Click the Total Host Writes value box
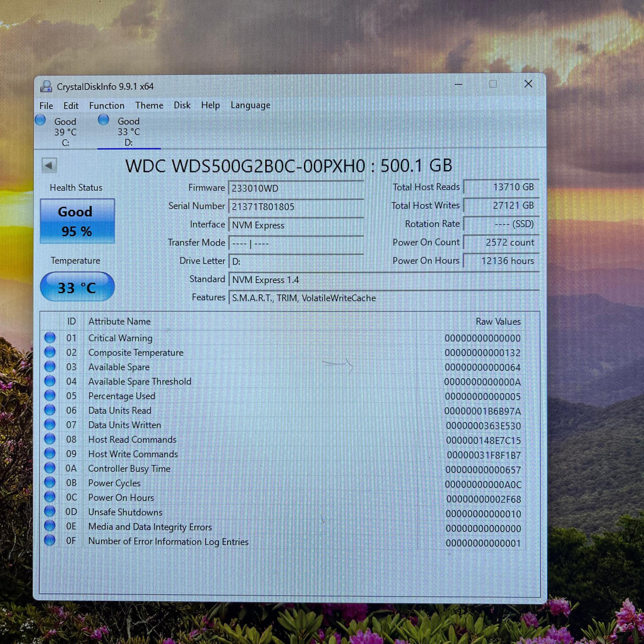 coord(501,205)
